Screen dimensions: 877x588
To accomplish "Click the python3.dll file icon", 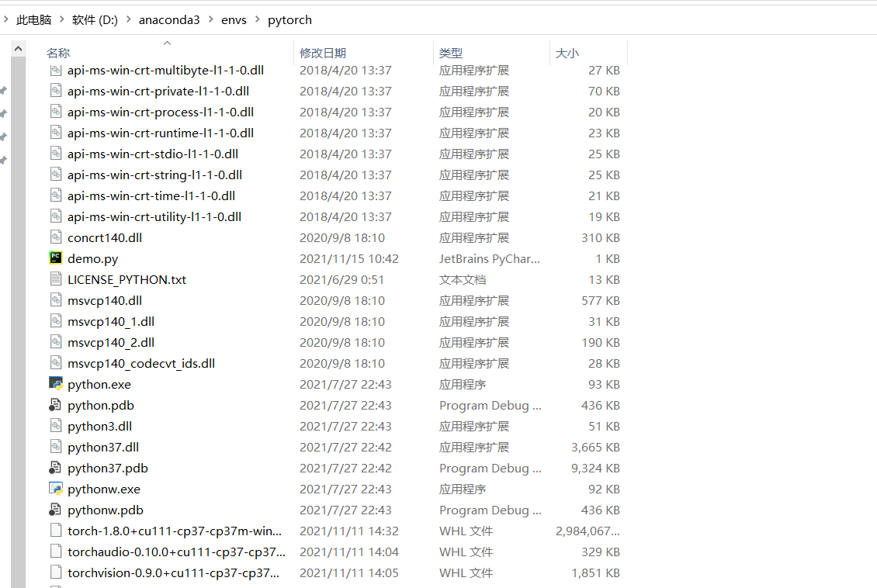I will [x=55, y=425].
